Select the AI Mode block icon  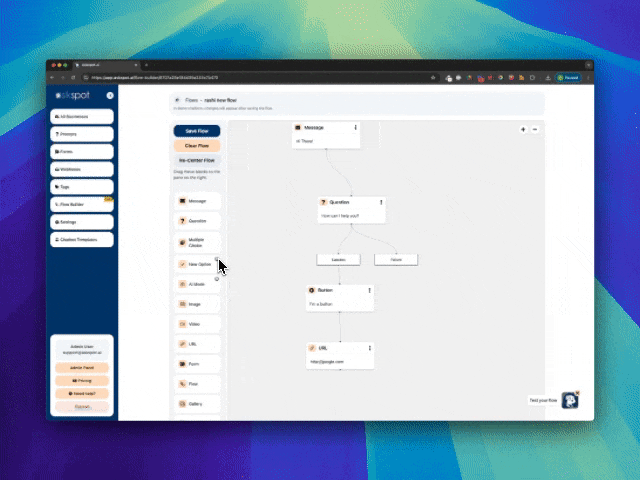click(182, 284)
